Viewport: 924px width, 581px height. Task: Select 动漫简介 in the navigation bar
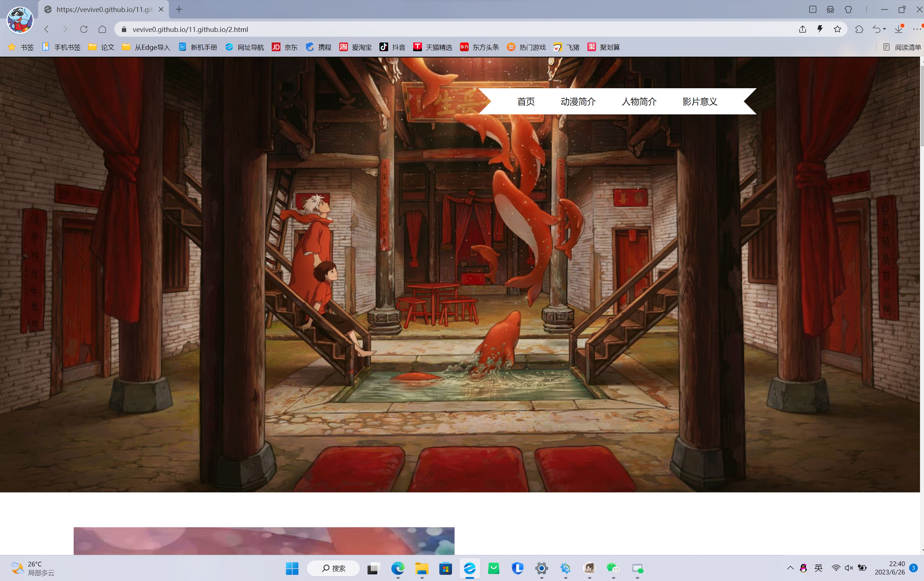tap(578, 101)
